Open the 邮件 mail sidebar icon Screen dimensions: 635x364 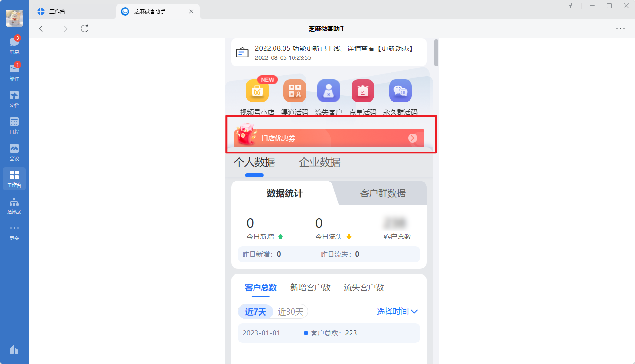click(14, 72)
